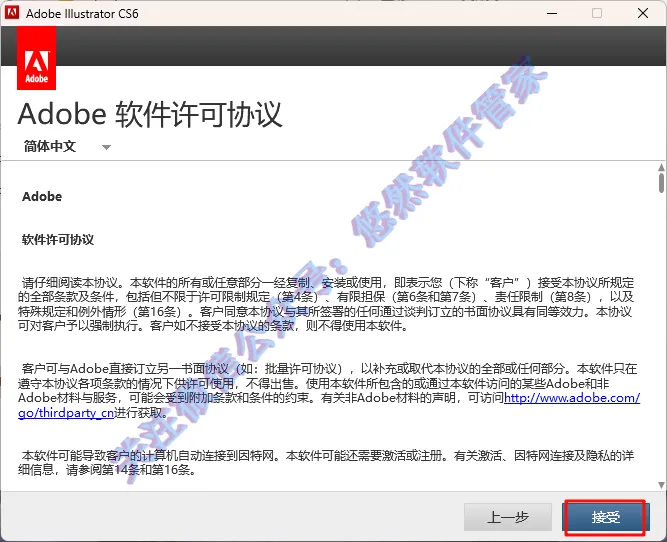Click the Illustrator title bar app icon
Viewport: 667px width, 542px height.
pyautogui.click(x=12, y=13)
